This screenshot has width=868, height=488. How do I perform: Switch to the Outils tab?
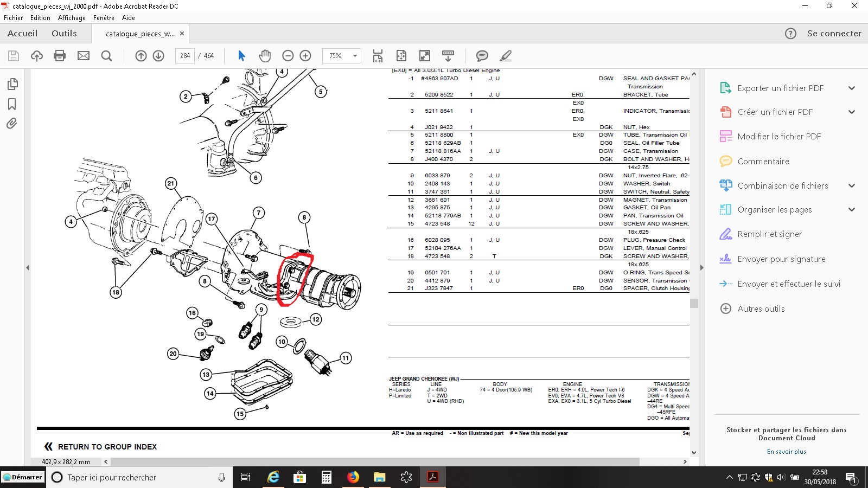(64, 33)
